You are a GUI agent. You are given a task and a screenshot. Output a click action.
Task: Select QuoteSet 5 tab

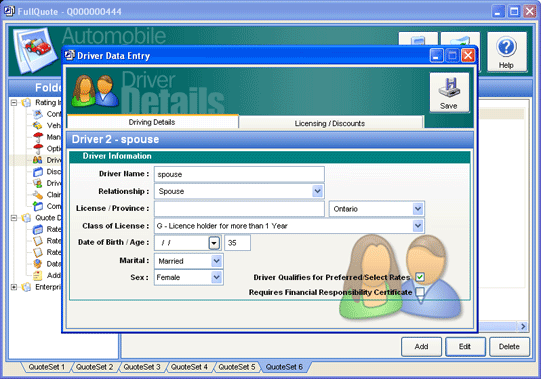(x=237, y=367)
